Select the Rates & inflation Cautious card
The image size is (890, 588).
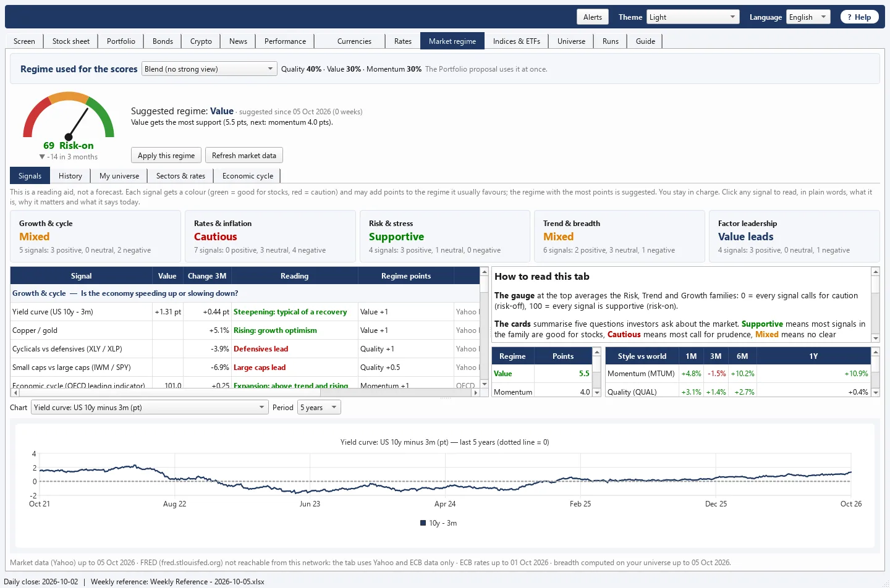(271, 237)
